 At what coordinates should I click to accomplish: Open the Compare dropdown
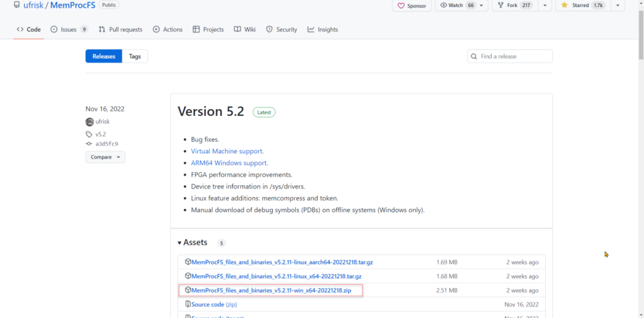click(105, 157)
